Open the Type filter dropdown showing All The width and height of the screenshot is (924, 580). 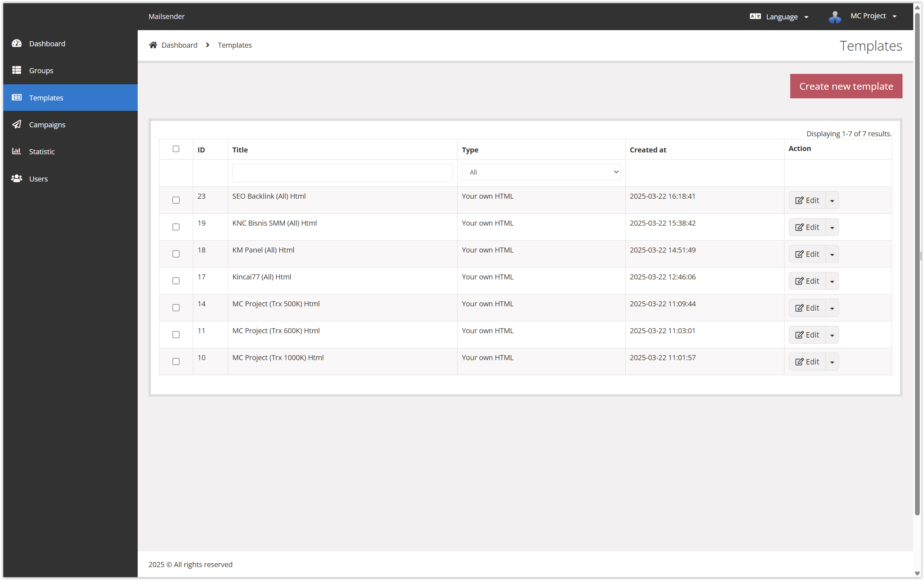[541, 172]
